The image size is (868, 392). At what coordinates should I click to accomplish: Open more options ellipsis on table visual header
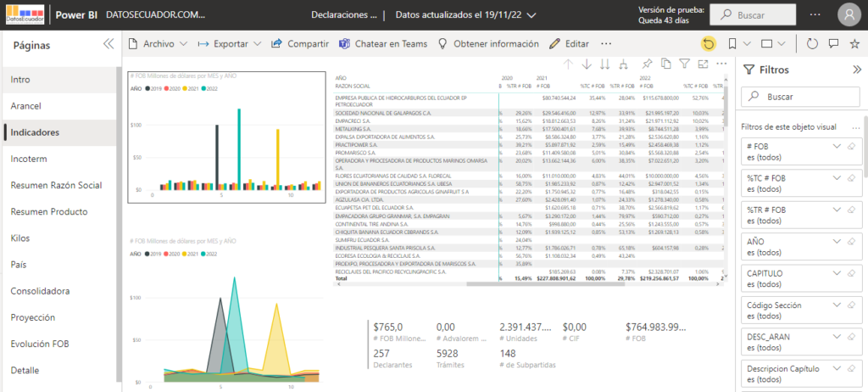coord(721,64)
